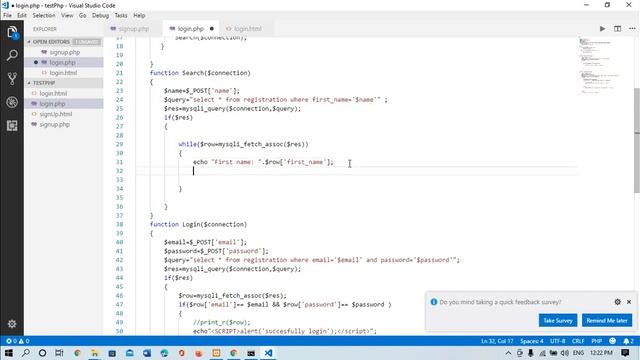The image size is (640, 360).
Task: Open the File menu
Action: click(7, 15)
